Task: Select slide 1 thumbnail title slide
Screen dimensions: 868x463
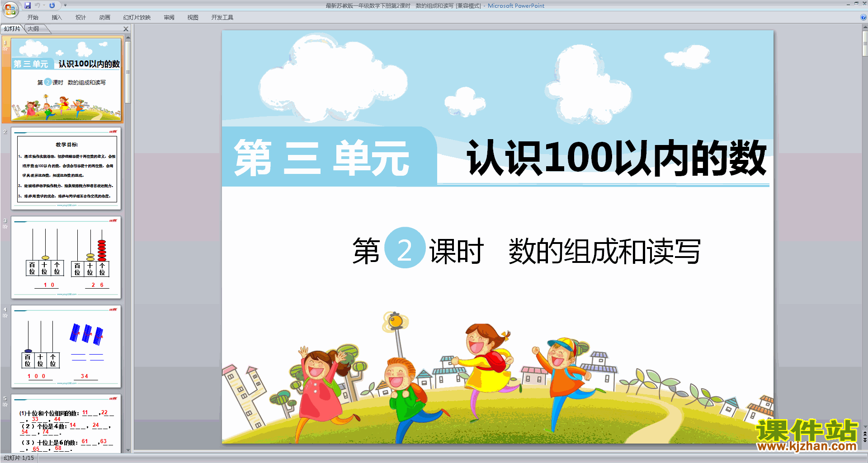Action: [66, 80]
